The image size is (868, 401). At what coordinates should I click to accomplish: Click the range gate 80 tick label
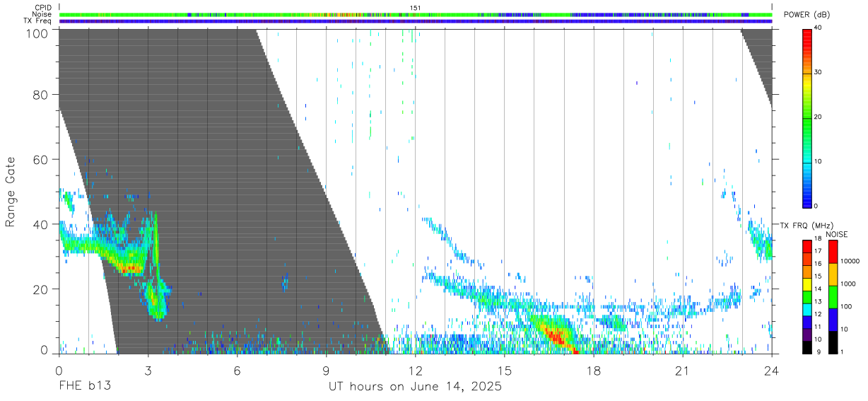(42, 95)
